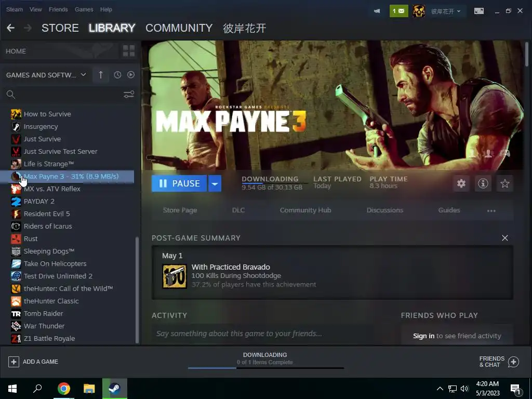The height and width of the screenshot is (399, 532).
Task: Open the Store Page link
Action: (180, 210)
